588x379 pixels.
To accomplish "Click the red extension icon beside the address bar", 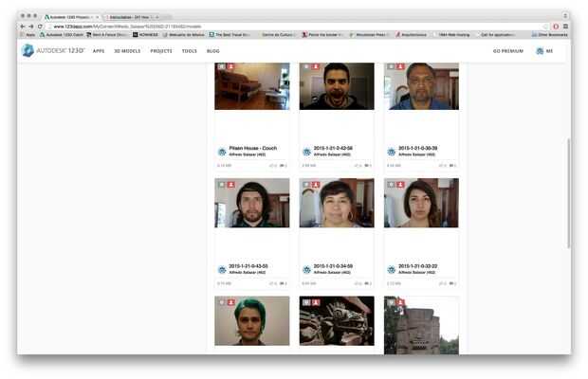I will (556, 27).
